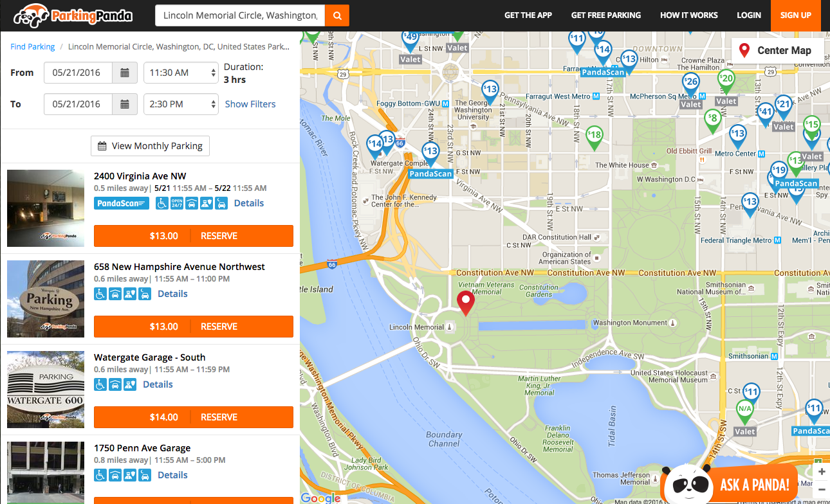
Task: Open the To time dropdown showing 2:30 PM
Action: [181, 104]
